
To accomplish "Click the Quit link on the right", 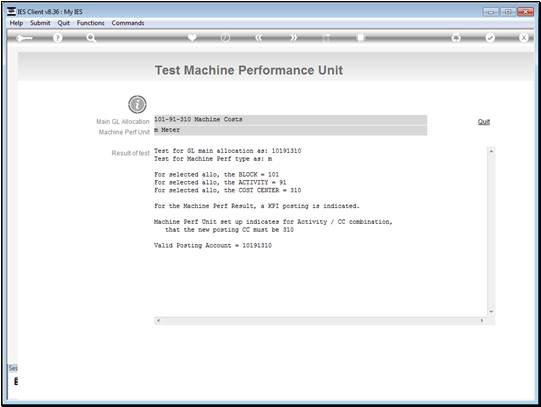I will (x=484, y=122).
